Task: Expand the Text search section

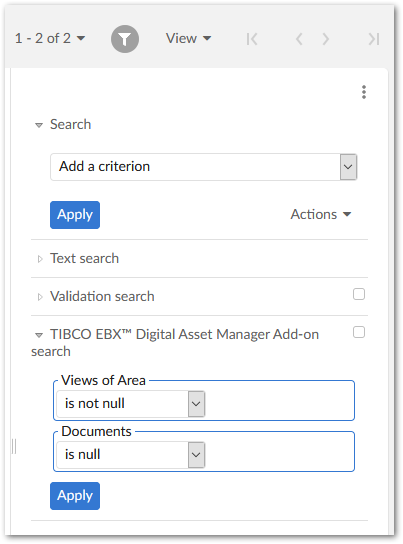Action: [40, 259]
